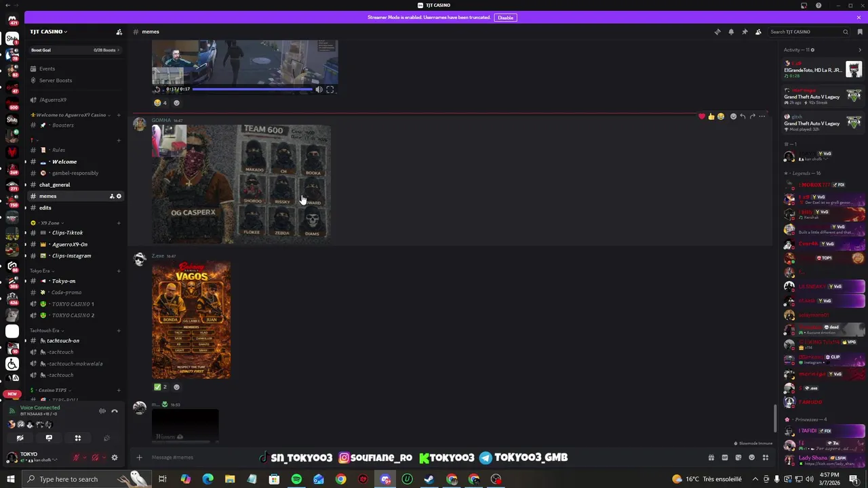
Task: Seek along the video progress bar
Action: [x=252, y=89]
